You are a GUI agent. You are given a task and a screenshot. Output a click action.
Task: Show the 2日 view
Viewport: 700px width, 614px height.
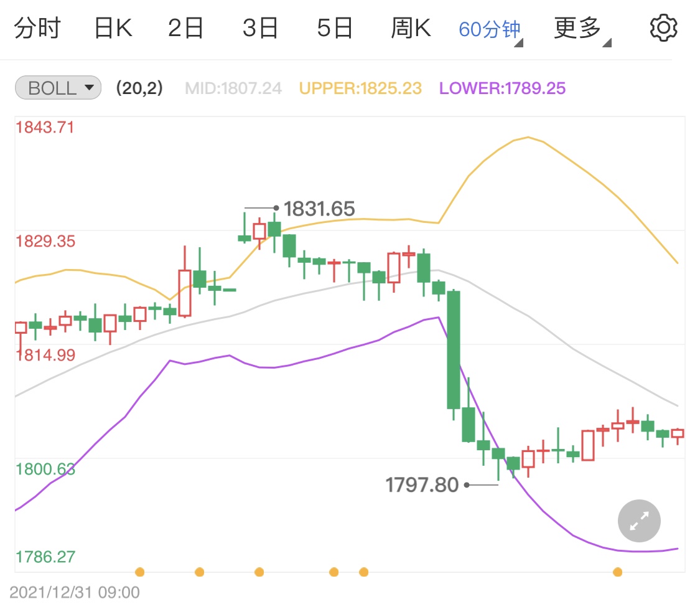tap(186, 29)
